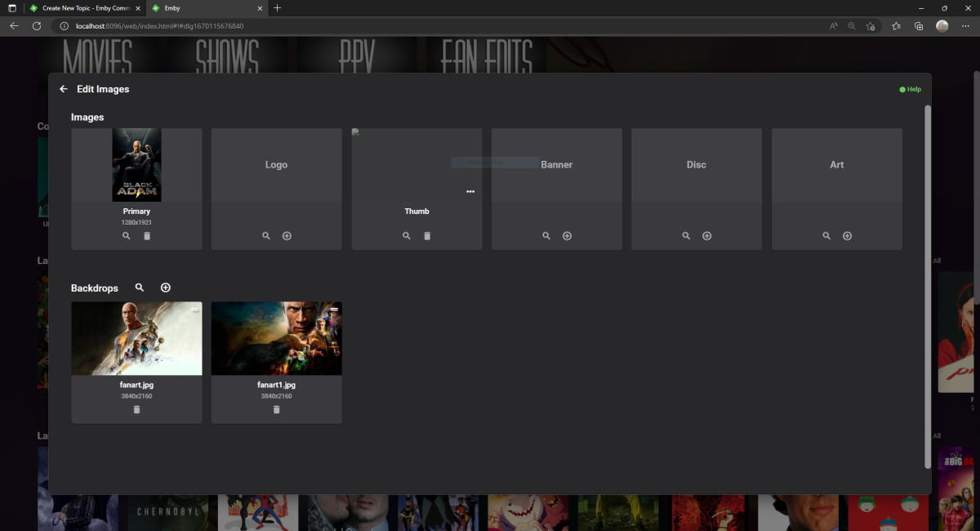Click the "Logo" placeholder text
Image resolution: width=980 pixels, height=531 pixels.
276,165
